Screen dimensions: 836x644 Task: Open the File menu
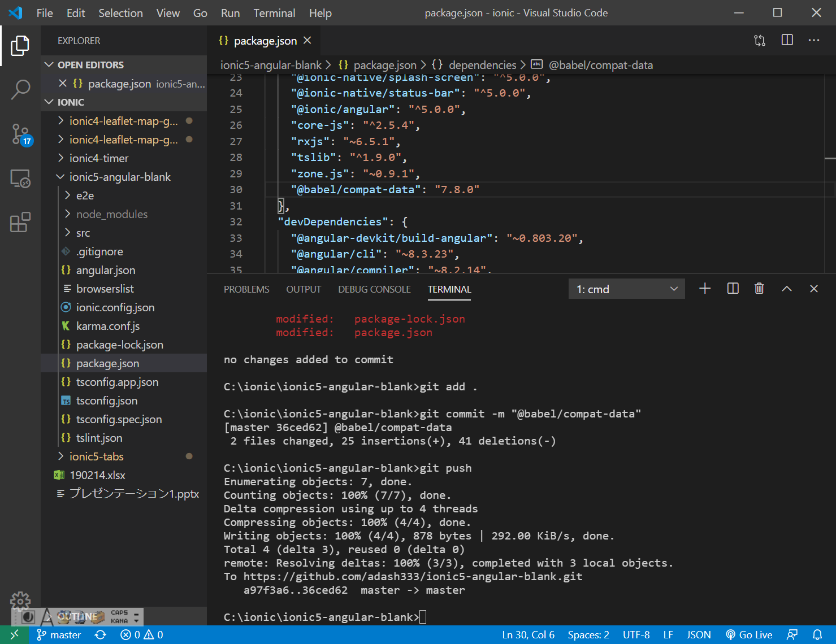(45, 13)
